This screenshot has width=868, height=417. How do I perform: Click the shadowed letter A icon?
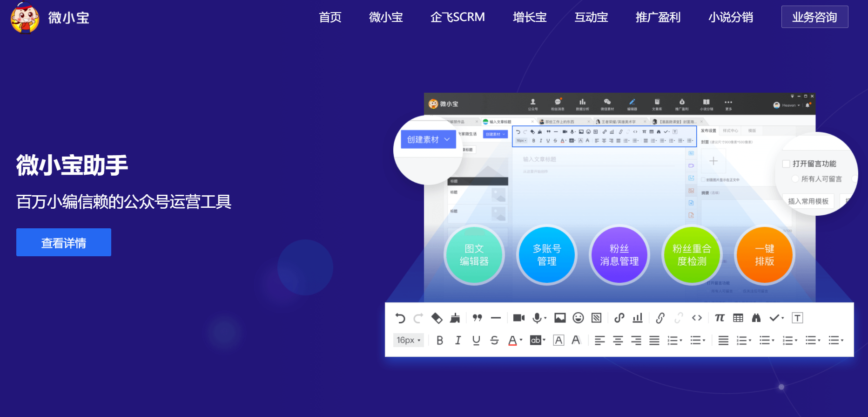[x=576, y=341]
